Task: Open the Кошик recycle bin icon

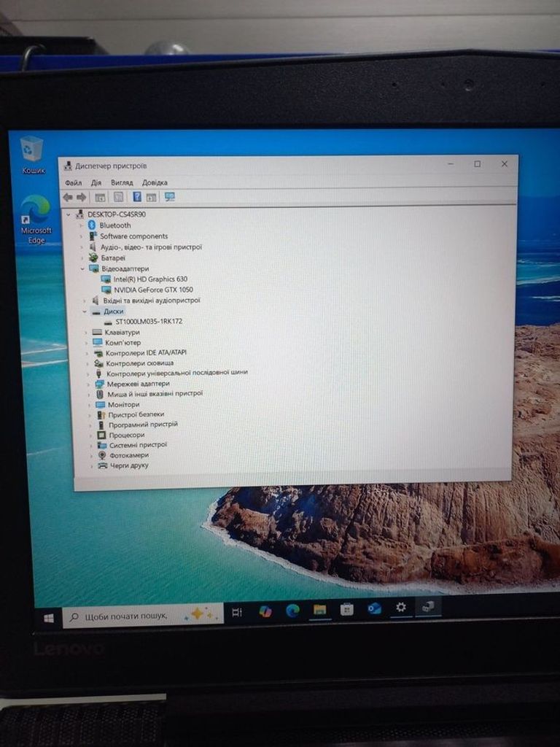Action: coord(32,155)
